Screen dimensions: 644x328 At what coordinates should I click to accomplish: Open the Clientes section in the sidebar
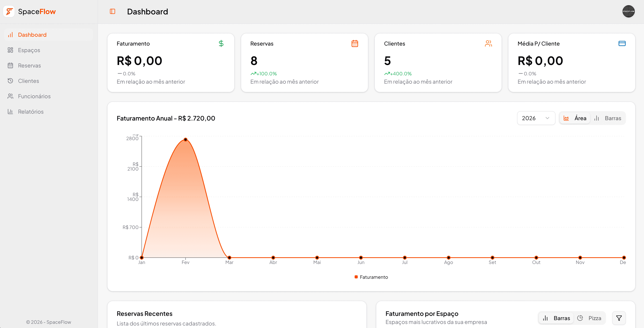coord(28,81)
